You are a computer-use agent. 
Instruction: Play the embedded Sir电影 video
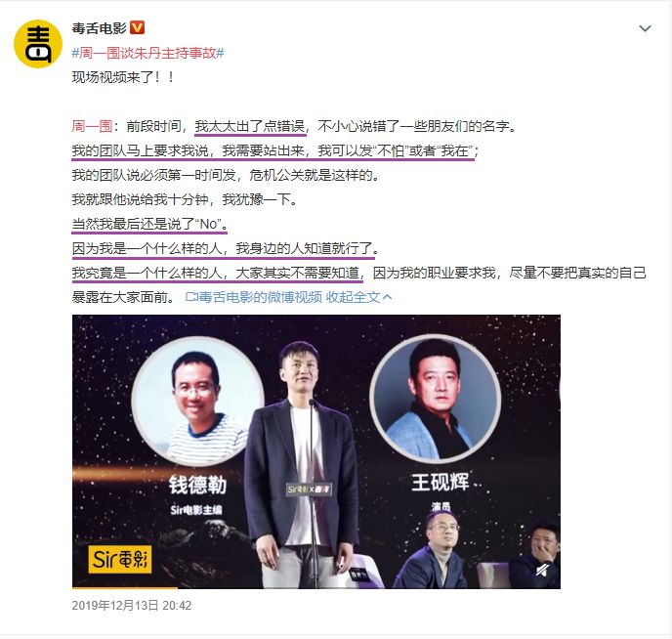point(316,451)
